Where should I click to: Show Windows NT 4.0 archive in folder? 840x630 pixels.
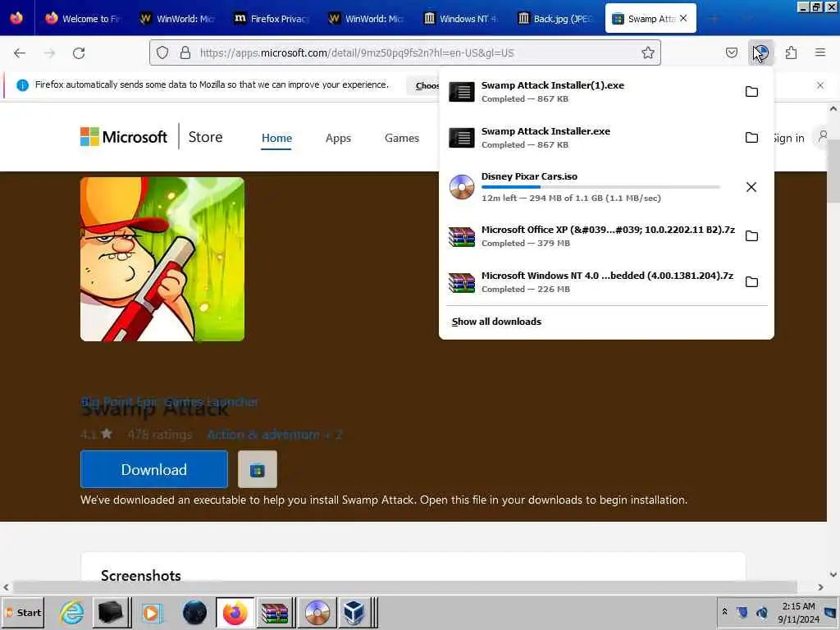point(751,282)
